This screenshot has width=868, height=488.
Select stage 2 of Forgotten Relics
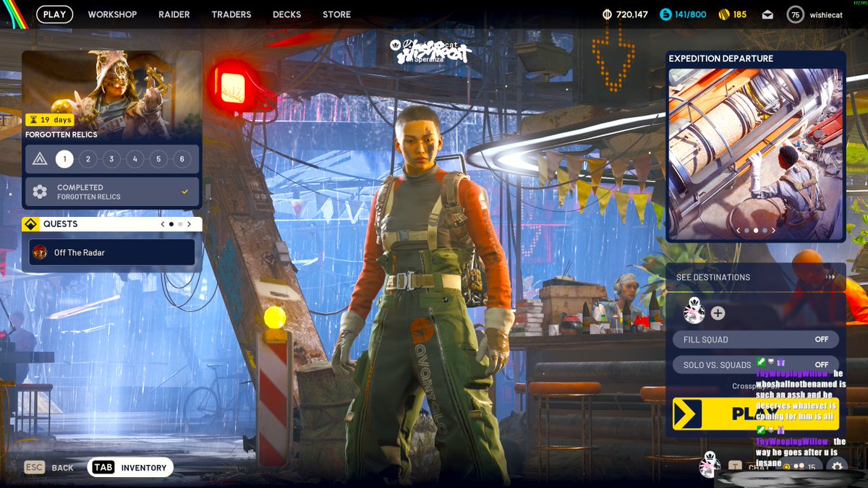88,159
